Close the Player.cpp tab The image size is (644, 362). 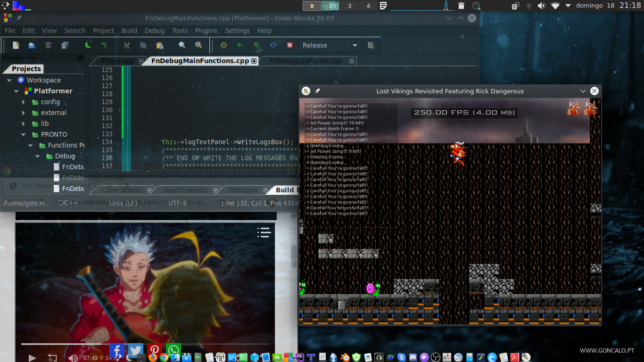tap(140, 61)
